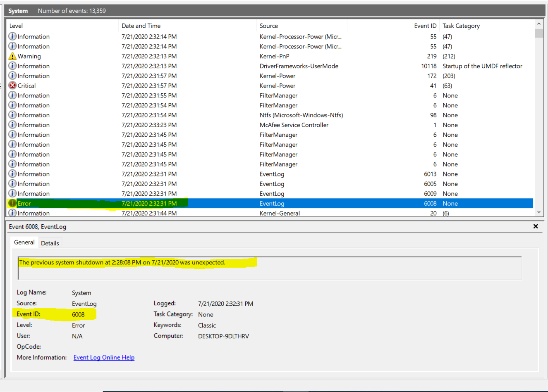548x392 pixels.
Task: Select the General tab
Action: pos(24,242)
